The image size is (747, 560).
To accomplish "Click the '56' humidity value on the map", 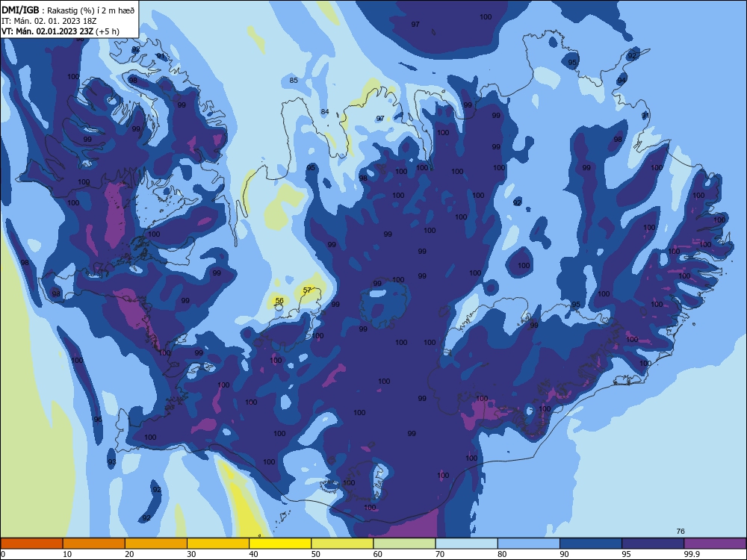I will point(279,300).
